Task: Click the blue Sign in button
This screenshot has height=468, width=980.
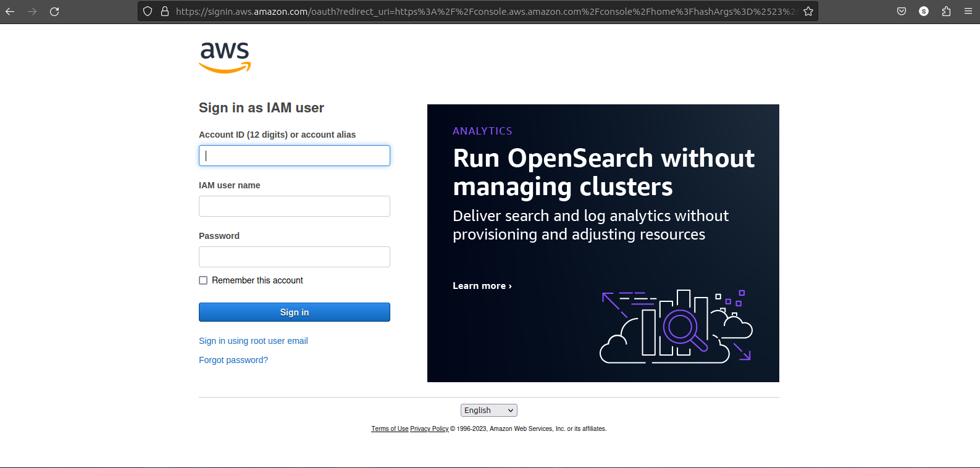Action: coord(295,312)
